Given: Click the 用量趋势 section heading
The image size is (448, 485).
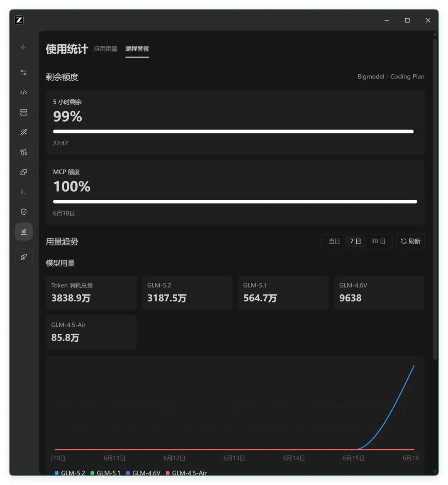Looking at the screenshot, I should coord(62,242).
